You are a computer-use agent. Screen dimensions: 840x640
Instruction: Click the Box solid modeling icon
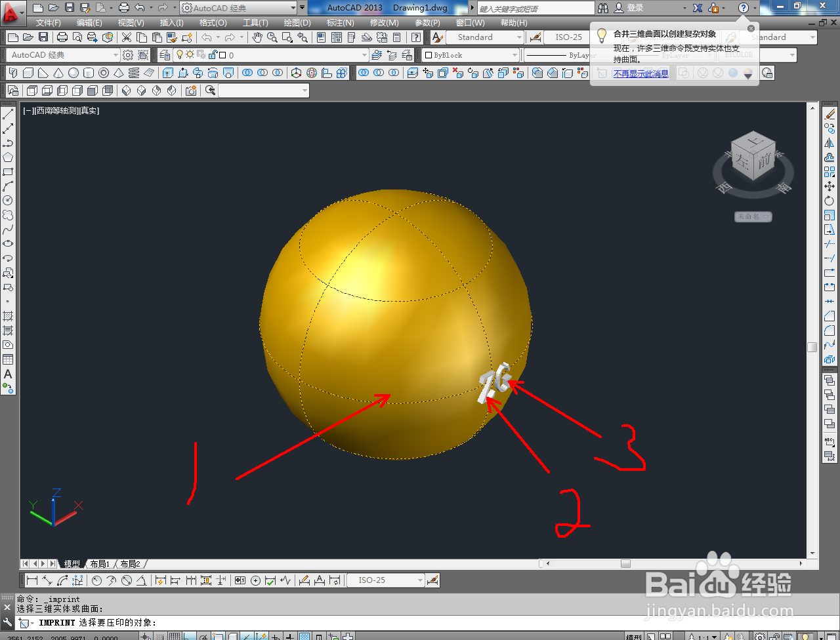pyautogui.click(x=28, y=73)
